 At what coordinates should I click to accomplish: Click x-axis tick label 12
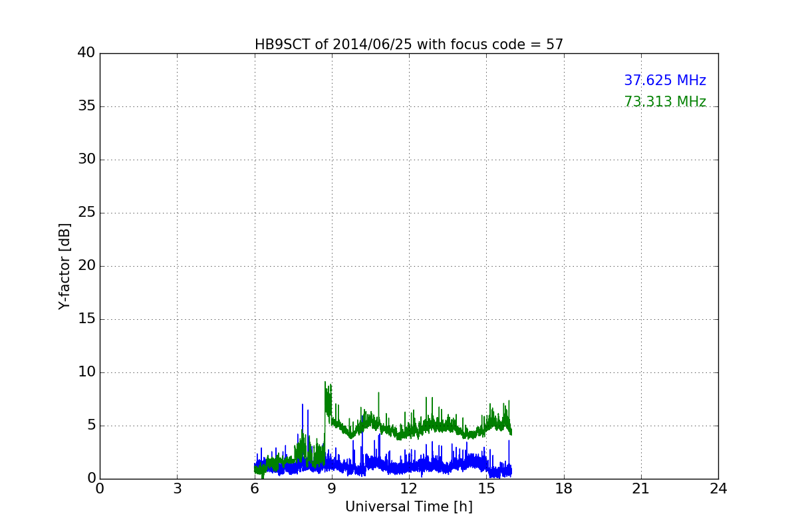[x=409, y=489]
